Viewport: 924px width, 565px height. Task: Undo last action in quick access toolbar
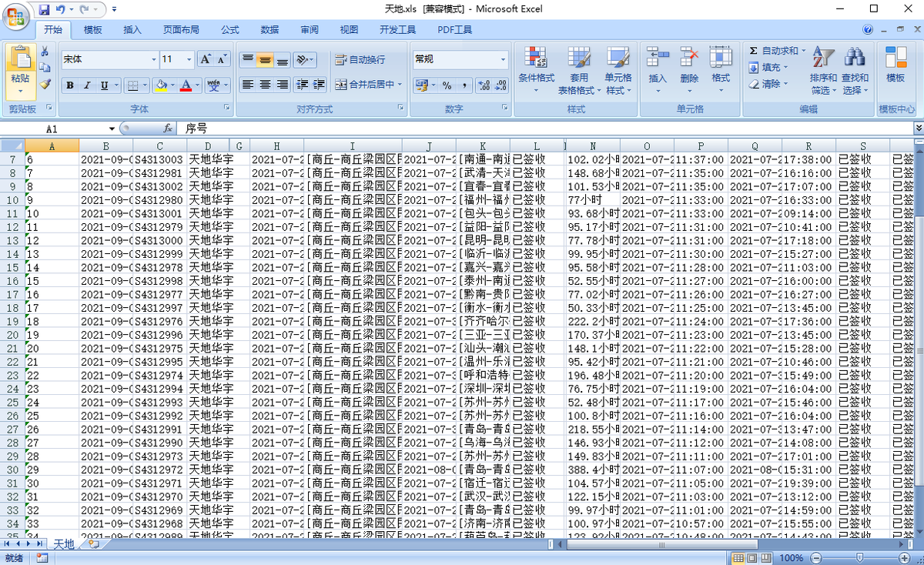point(61,9)
